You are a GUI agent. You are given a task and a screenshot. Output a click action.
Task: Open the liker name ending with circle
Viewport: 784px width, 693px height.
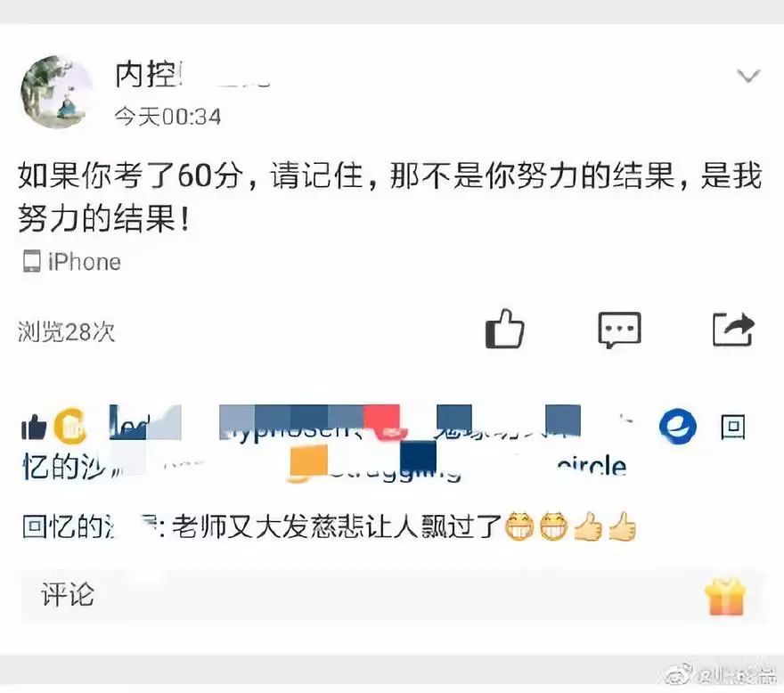tap(592, 467)
